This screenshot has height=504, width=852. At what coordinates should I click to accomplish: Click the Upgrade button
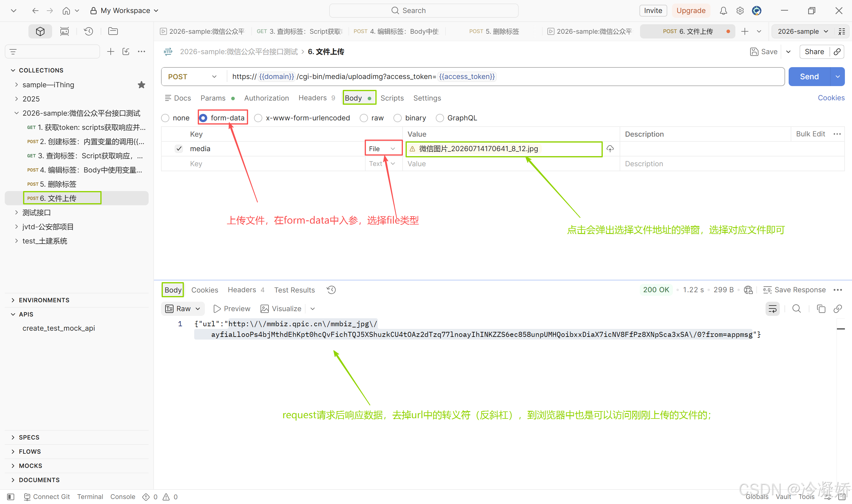point(691,11)
